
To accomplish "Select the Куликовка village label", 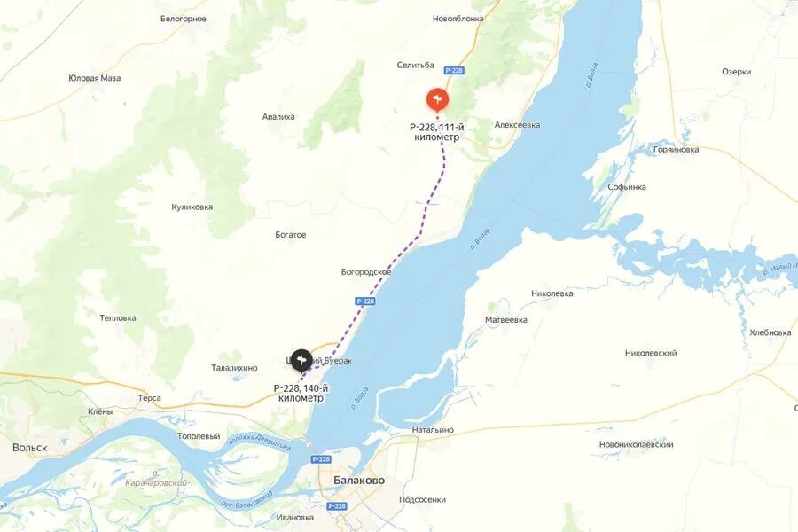I will click(192, 207).
